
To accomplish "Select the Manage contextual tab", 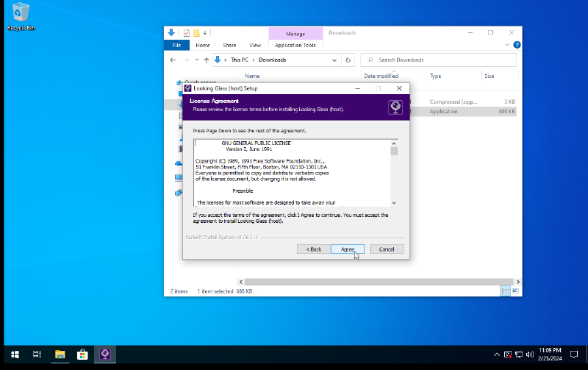I will [x=295, y=34].
